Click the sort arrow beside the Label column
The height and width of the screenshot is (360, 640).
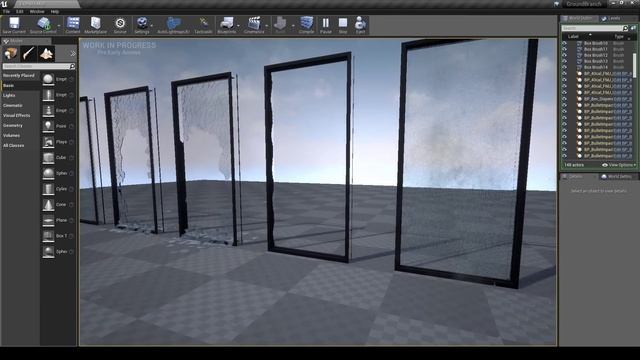590,35
